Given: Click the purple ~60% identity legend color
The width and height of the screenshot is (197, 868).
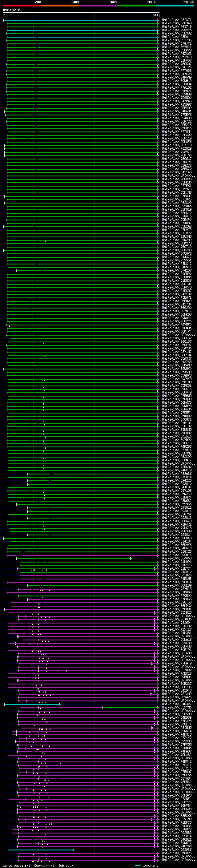Looking at the screenshot, I should click(x=99, y=6).
